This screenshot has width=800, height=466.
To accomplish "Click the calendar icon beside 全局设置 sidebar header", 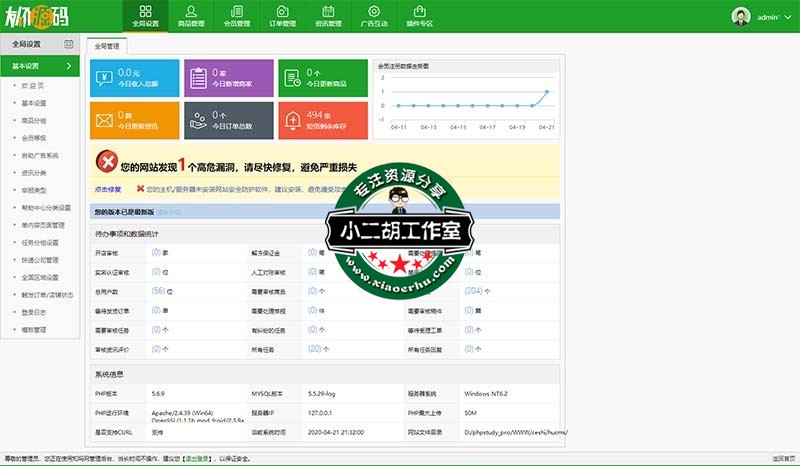I will [x=68, y=44].
